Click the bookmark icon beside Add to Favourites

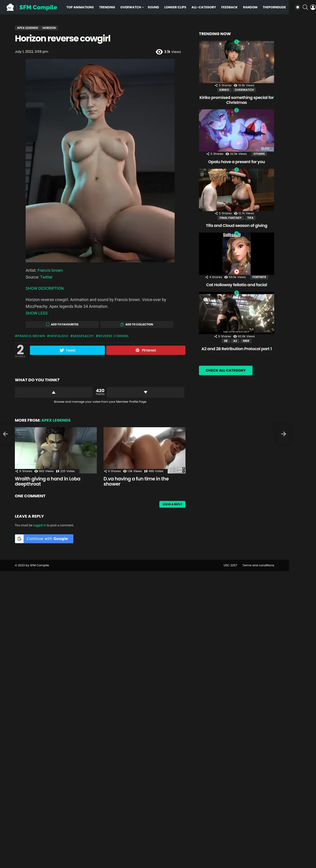click(x=48, y=324)
